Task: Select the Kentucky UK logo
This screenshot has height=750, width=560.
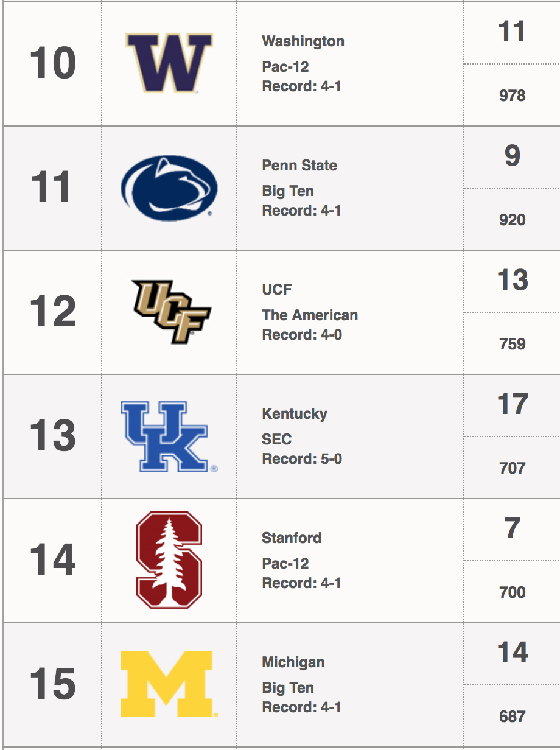Action: point(169,436)
